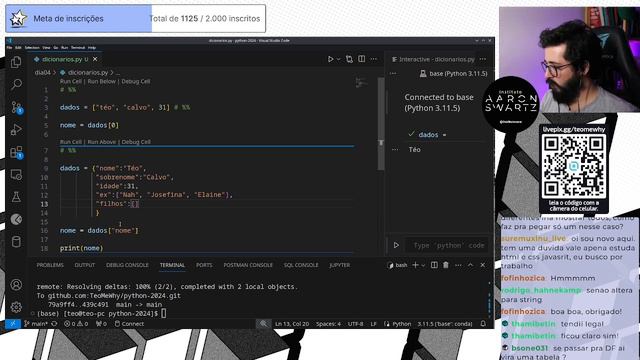Screen dimensions: 640x360
Task: Open the Manage gear settings icon
Action: [x=16, y=307]
